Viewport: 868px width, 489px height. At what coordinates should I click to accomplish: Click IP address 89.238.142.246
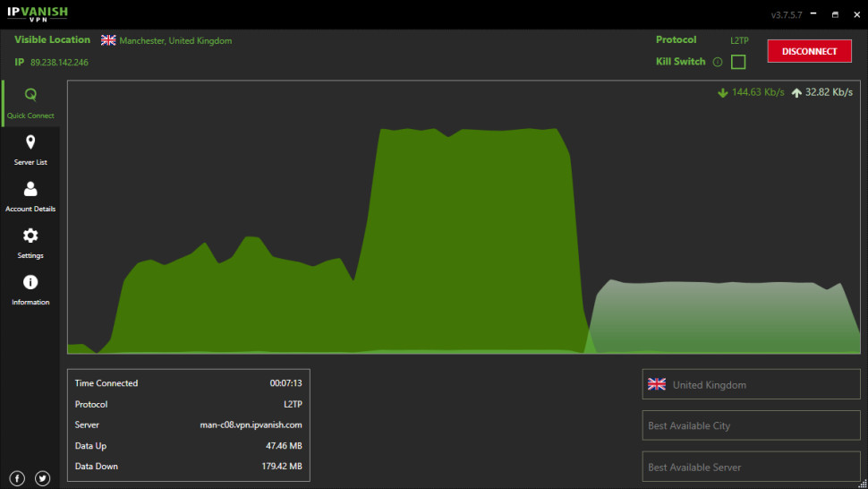point(59,63)
